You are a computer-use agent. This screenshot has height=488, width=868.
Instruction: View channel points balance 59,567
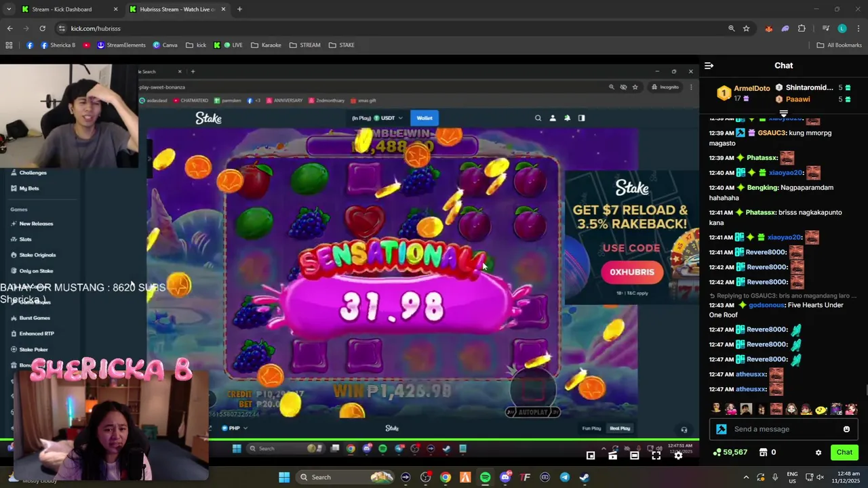pos(730,452)
